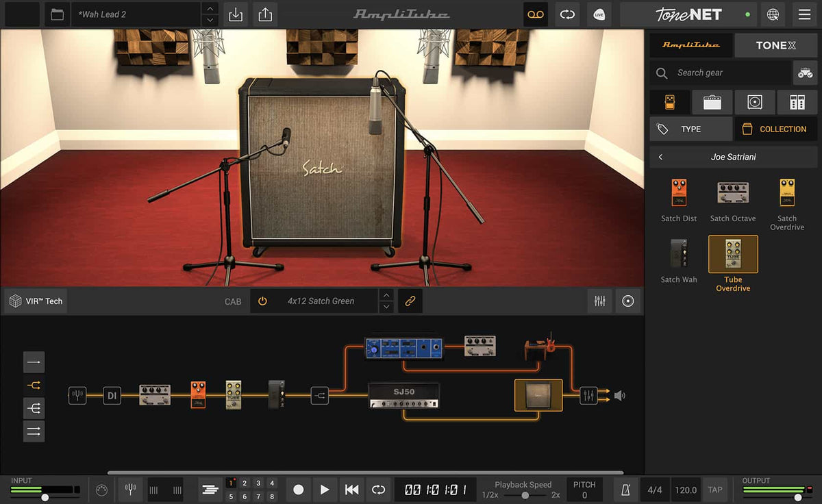Select next cabinet with down arrow
The image size is (822, 504).
[x=386, y=307]
